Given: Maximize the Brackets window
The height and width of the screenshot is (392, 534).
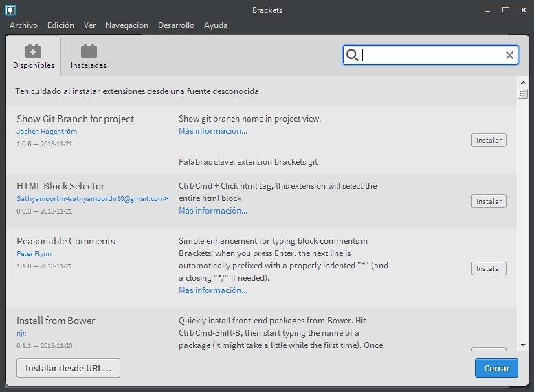Looking at the screenshot, I should [x=506, y=10].
